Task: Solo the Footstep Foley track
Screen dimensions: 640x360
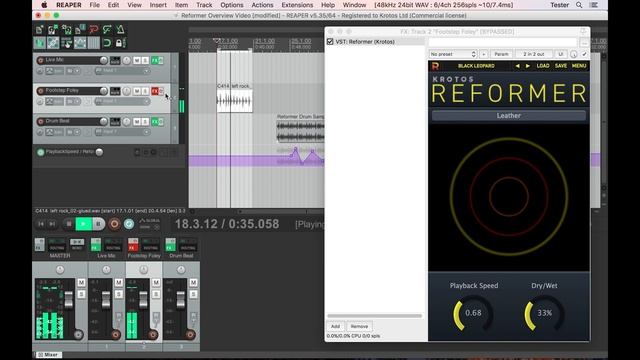Action: 145,91
